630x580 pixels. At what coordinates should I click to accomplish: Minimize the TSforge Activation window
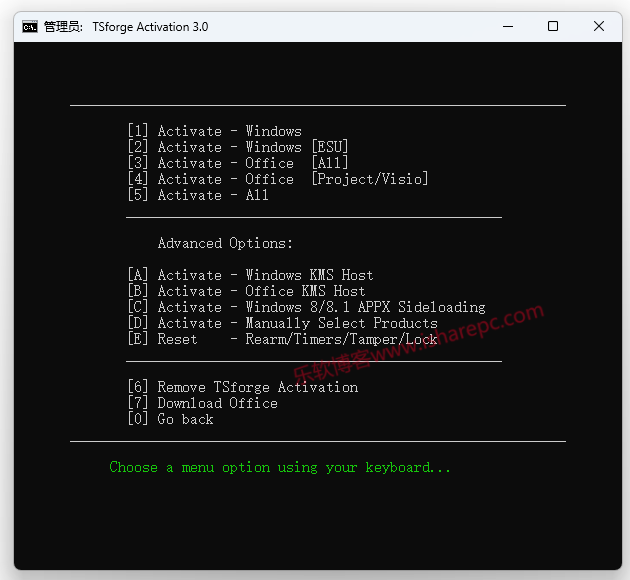pyautogui.click(x=508, y=27)
